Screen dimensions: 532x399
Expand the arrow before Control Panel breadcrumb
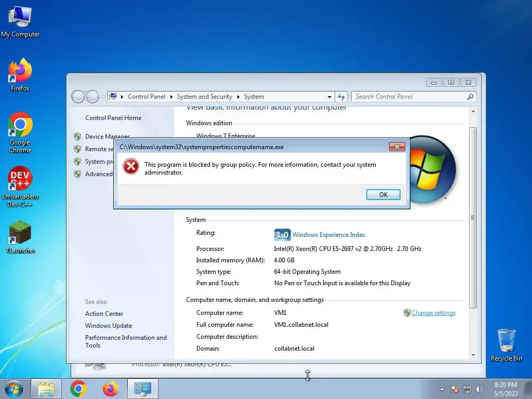pos(122,97)
